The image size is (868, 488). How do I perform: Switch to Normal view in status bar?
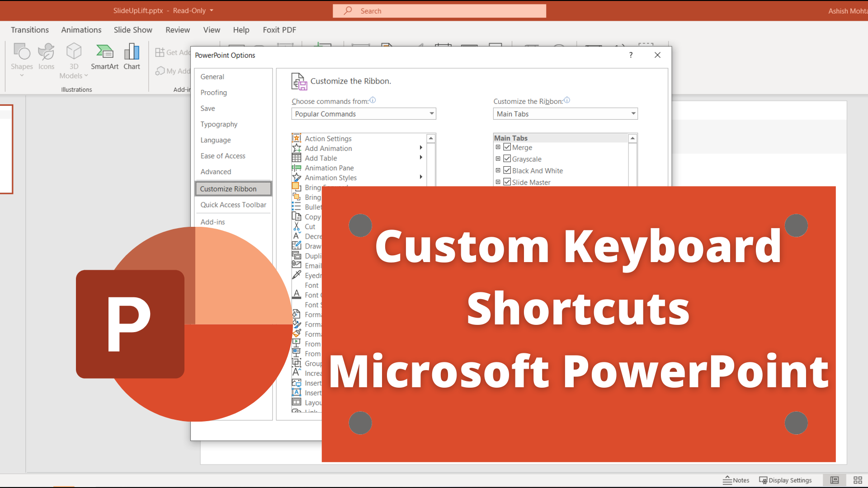[x=835, y=480]
